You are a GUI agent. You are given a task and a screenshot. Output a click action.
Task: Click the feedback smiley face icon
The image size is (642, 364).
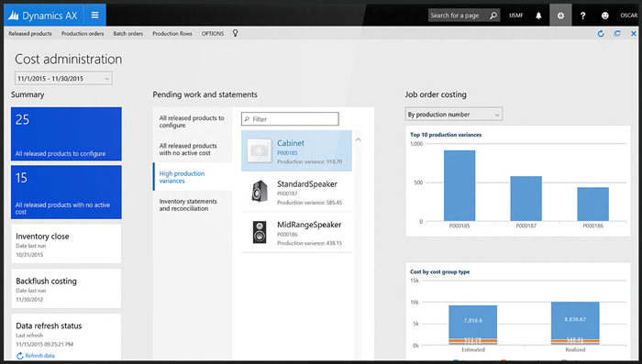(x=604, y=16)
